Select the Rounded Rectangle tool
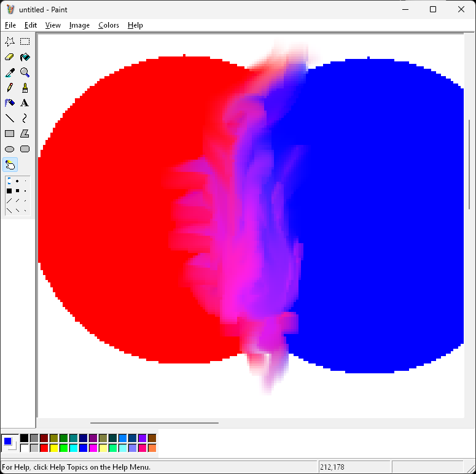Image resolution: width=476 pixels, height=474 pixels. (x=25, y=149)
